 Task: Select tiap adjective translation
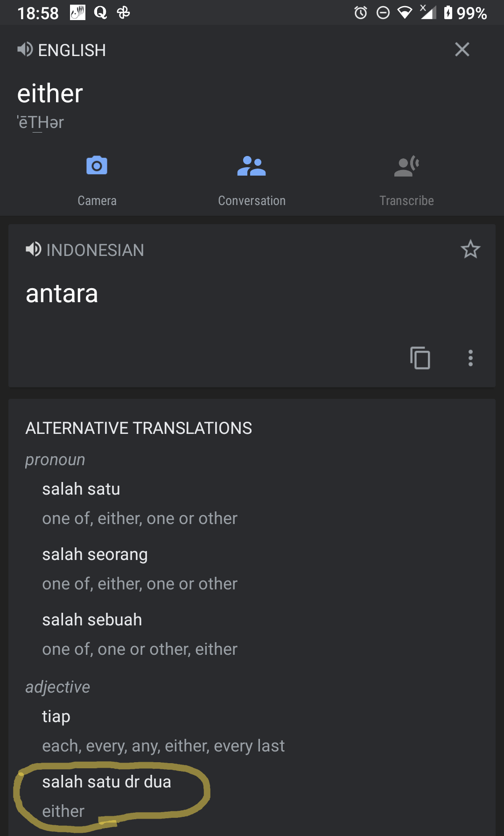pyautogui.click(x=56, y=716)
